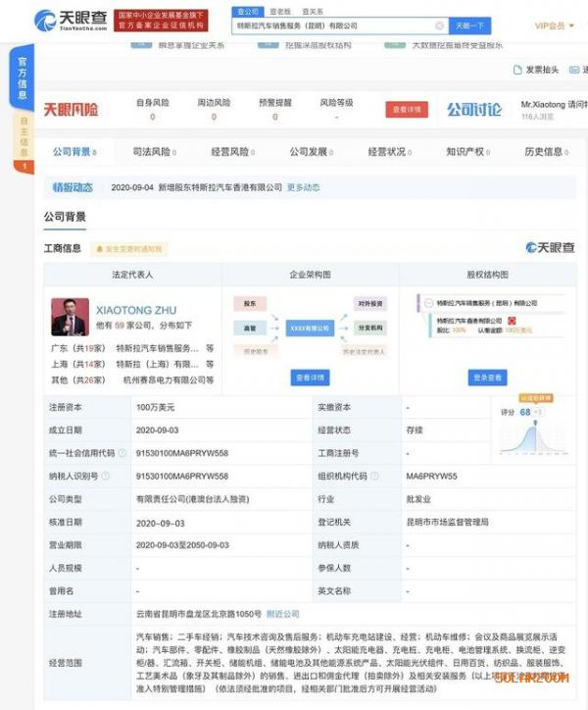Select the 查关系 search tab
This screenshot has width=588, height=710.
tap(313, 12)
